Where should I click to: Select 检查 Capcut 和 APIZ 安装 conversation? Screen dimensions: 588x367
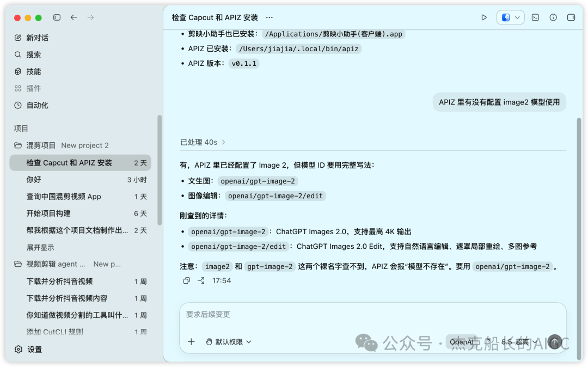point(81,163)
